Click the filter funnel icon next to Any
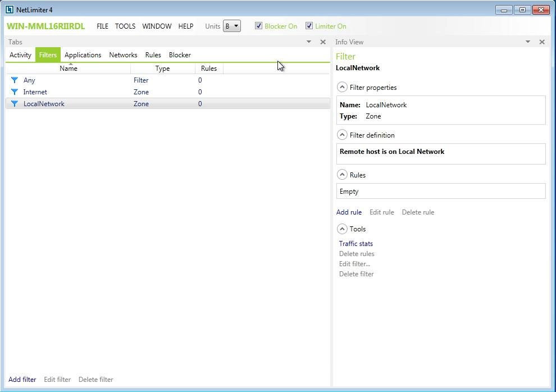 click(15, 80)
